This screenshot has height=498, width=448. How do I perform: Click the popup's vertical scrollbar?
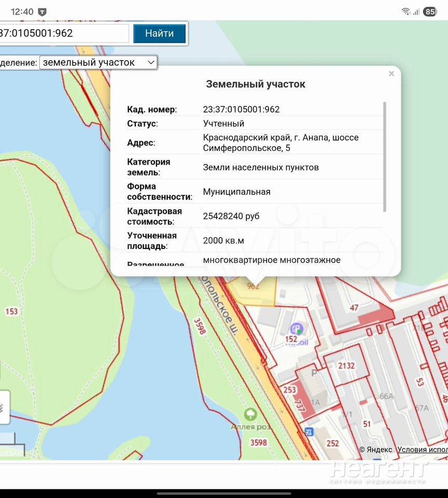coord(385,157)
